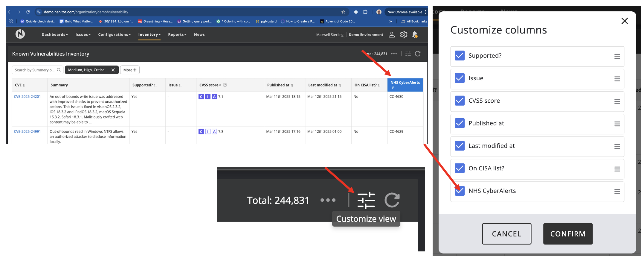The image size is (644, 258).
Task: Click the Search by Summary field
Action: point(35,70)
